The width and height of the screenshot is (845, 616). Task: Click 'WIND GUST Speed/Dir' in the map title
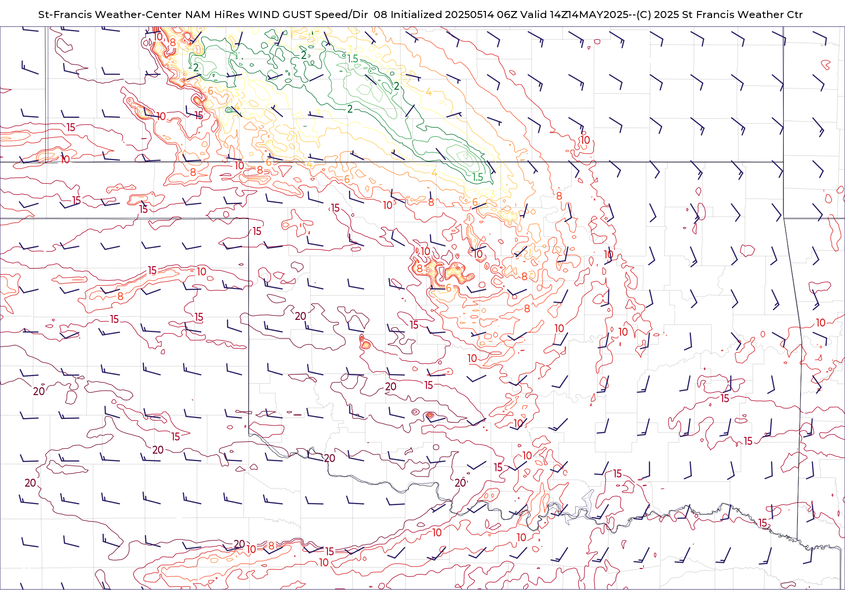(308, 15)
